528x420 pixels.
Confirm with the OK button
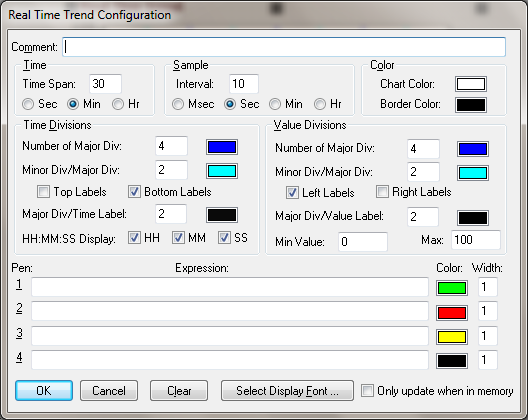point(44,391)
